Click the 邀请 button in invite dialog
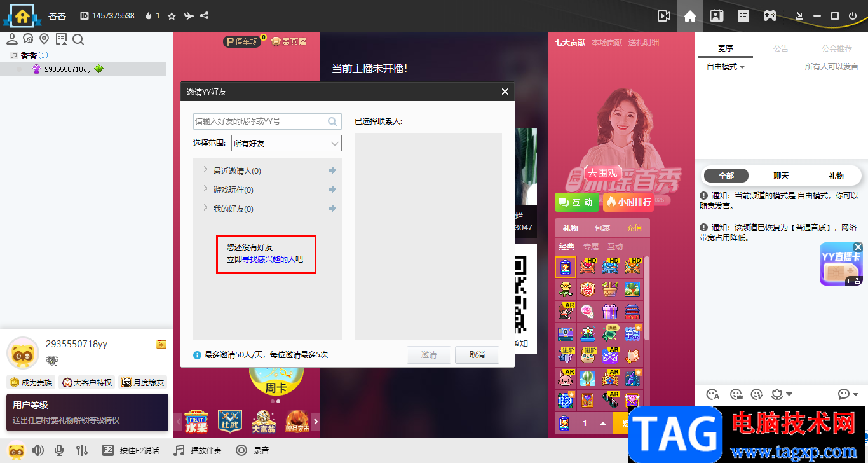Screen dimensions: 868x463 click(x=429, y=355)
